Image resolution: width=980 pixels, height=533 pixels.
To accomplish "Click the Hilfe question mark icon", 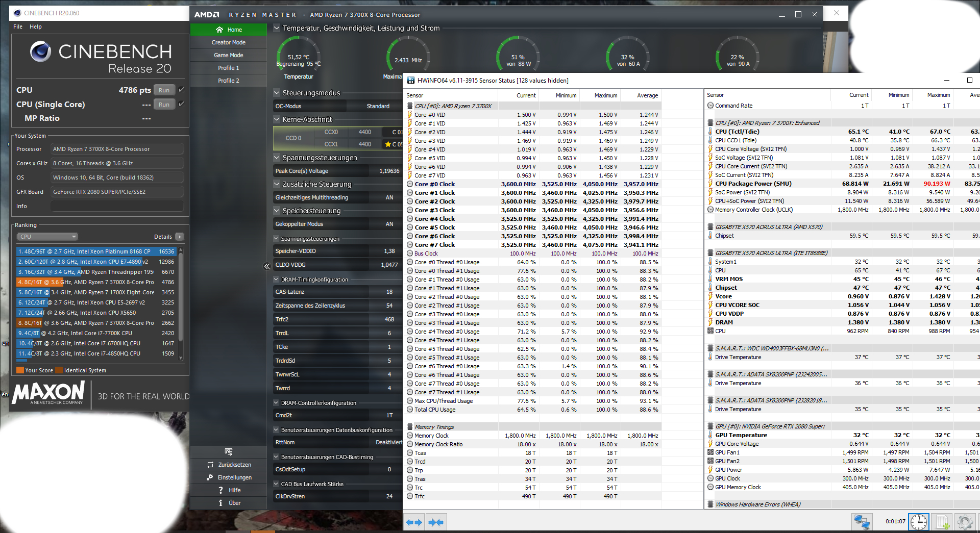I will [x=220, y=490].
